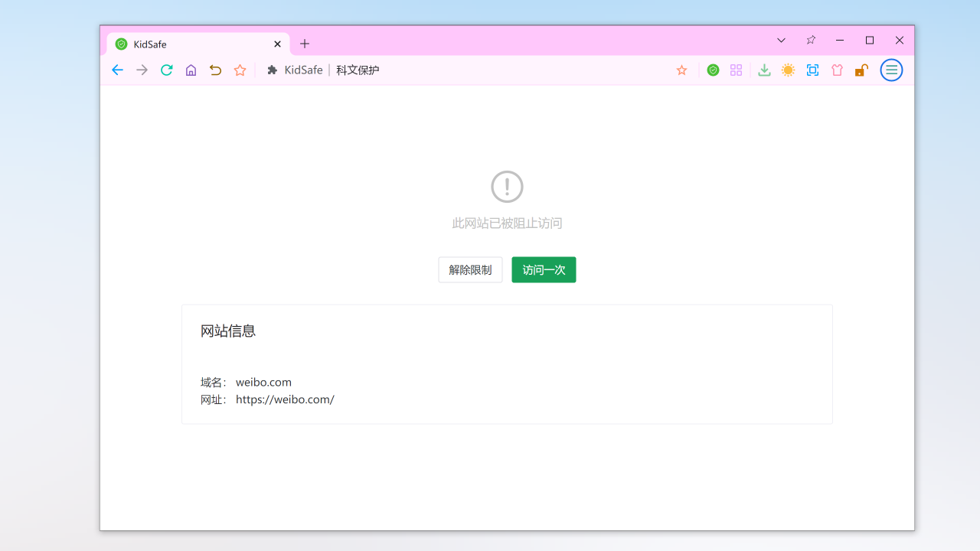Open the home page icon
The width and height of the screenshot is (980, 551).
tap(191, 70)
